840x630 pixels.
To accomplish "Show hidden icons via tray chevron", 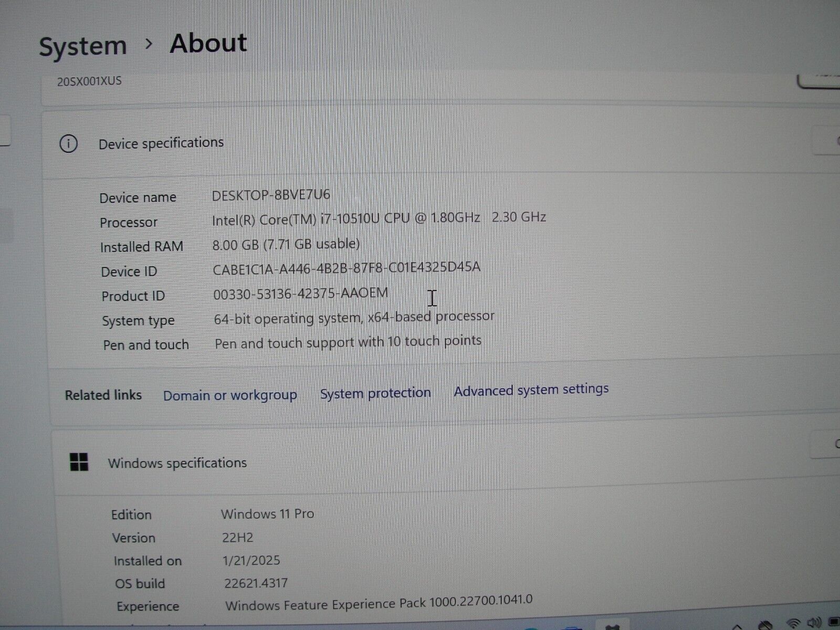I will [x=738, y=626].
